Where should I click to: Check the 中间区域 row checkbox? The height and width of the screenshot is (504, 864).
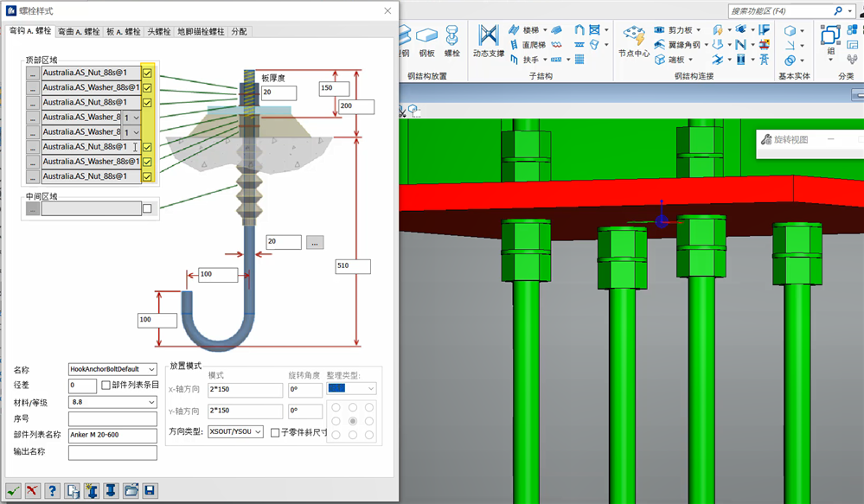(147, 208)
